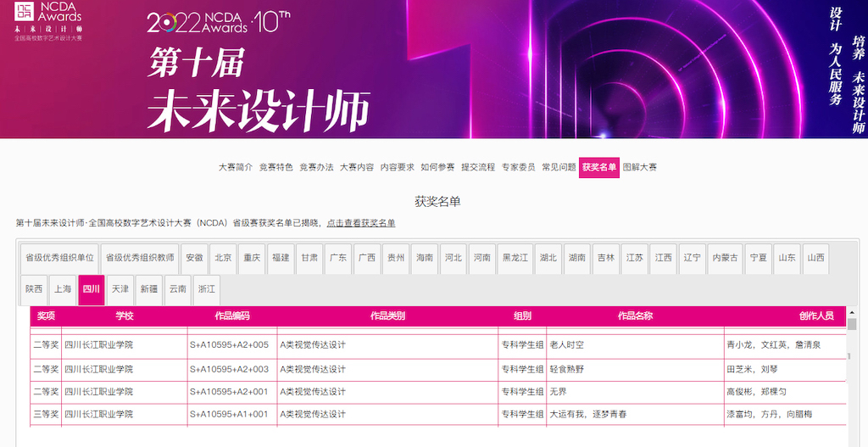
Task: Open 提交流程 menu item
Action: point(478,167)
